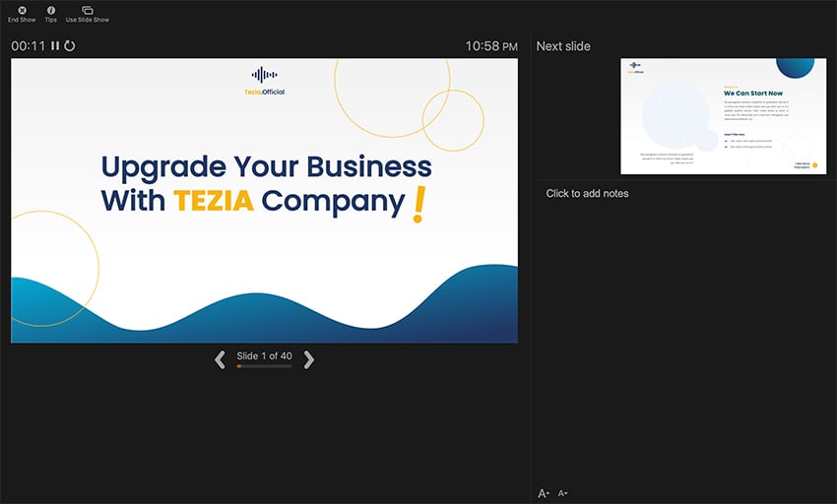Screen dimensions: 837x504
Task: Go to the previous slide arrow
Action: point(220,360)
